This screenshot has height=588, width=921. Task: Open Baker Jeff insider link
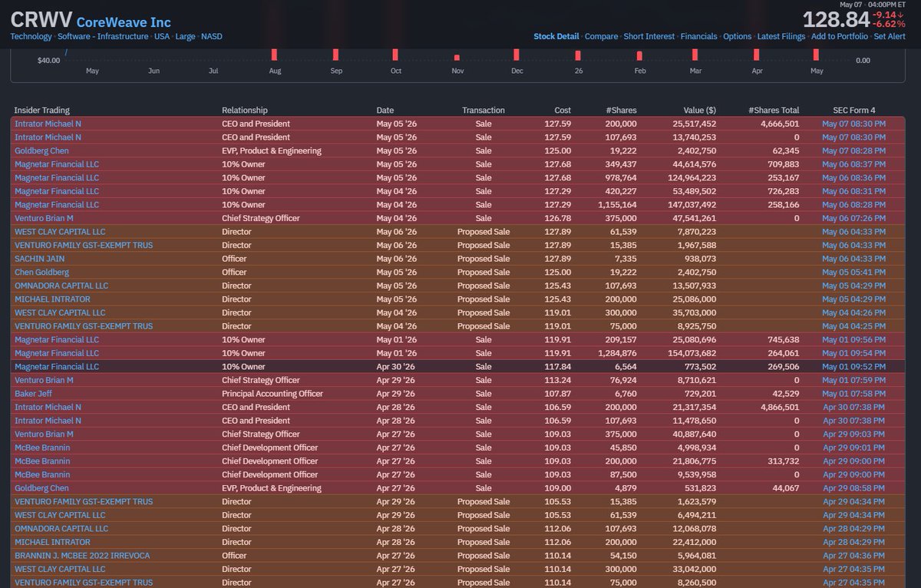(34, 394)
